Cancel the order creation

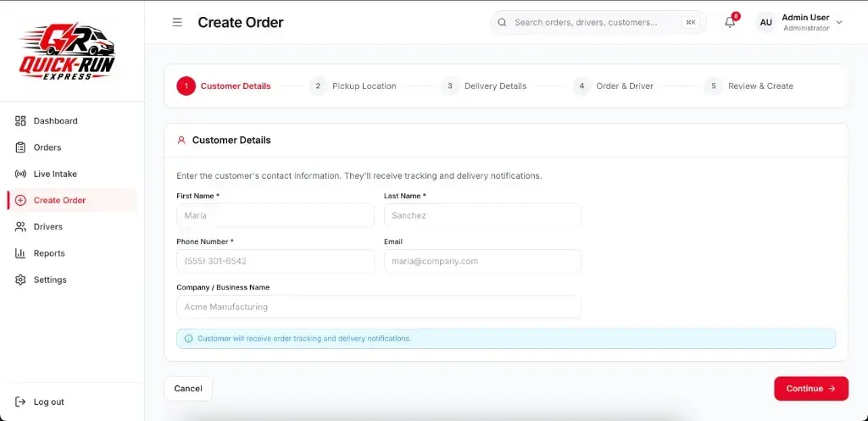(188, 388)
